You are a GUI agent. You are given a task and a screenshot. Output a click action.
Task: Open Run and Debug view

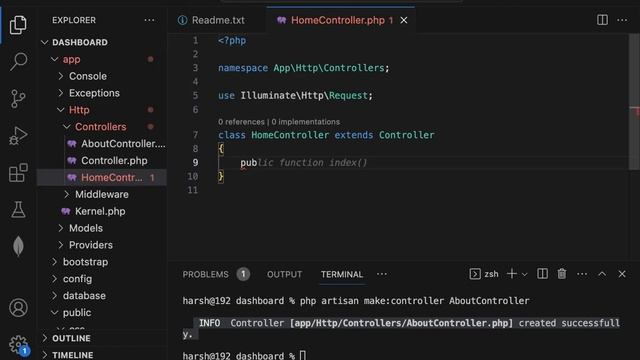[18, 136]
